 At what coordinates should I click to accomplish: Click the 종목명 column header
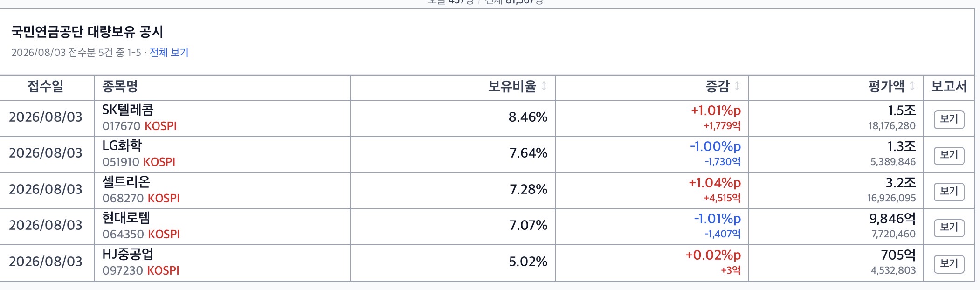(120, 86)
